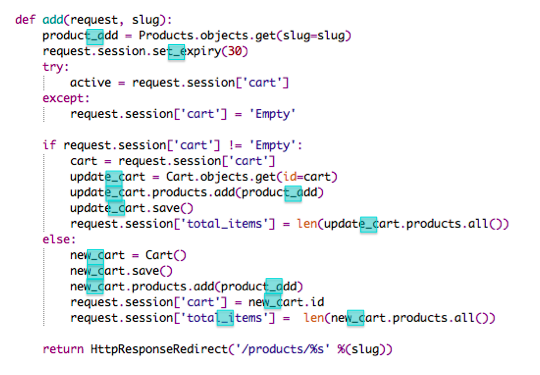Click the 'def' keyword on first line
Image resolution: width=540 pixels, height=375 pixels.
pyautogui.click(x=25, y=20)
